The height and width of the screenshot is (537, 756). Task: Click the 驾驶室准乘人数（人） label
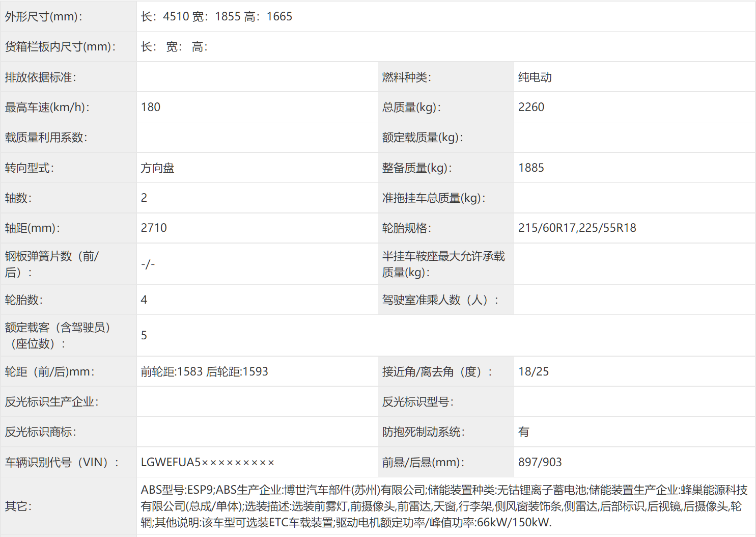click(440, 300)
